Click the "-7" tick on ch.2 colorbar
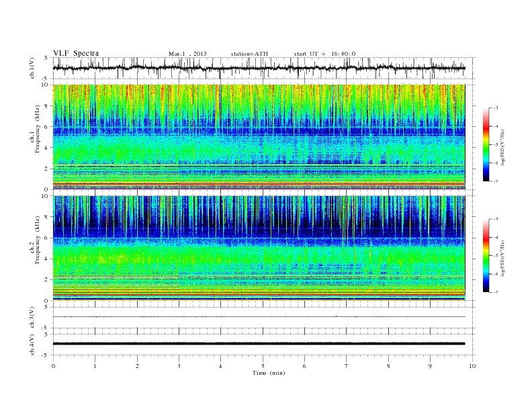Viewport: 532px width, 411px height. 496,292
